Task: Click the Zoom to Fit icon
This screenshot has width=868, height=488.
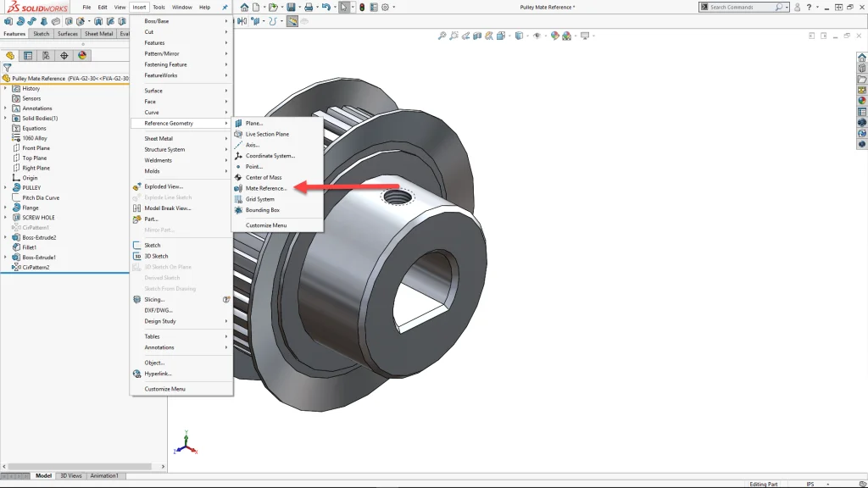Action: pyautogui.click(x=442, y=36)
